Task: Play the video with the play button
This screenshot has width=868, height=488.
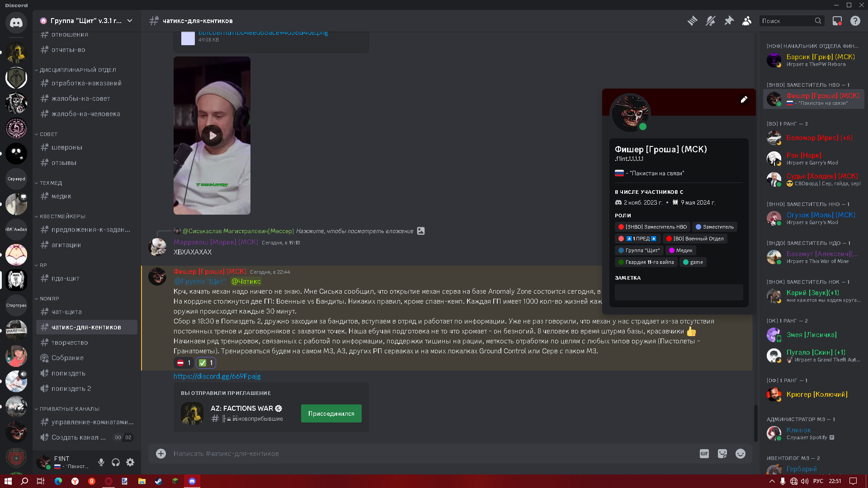Action: [212, 136]
